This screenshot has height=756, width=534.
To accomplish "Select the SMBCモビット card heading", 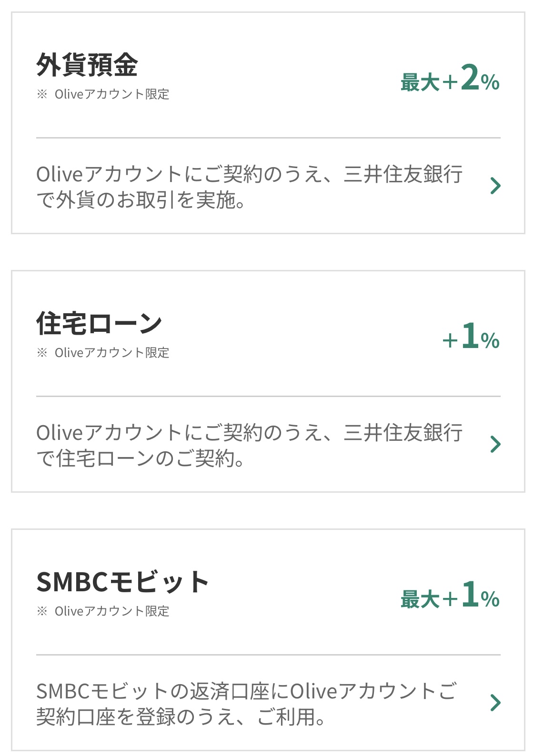I will (x=122, y=582).
